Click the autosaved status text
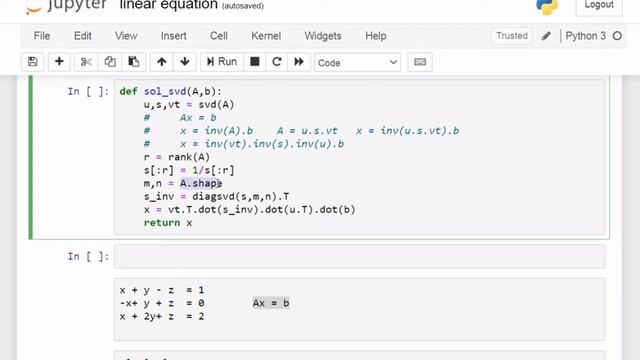640x360 pixels. (243, 6)
